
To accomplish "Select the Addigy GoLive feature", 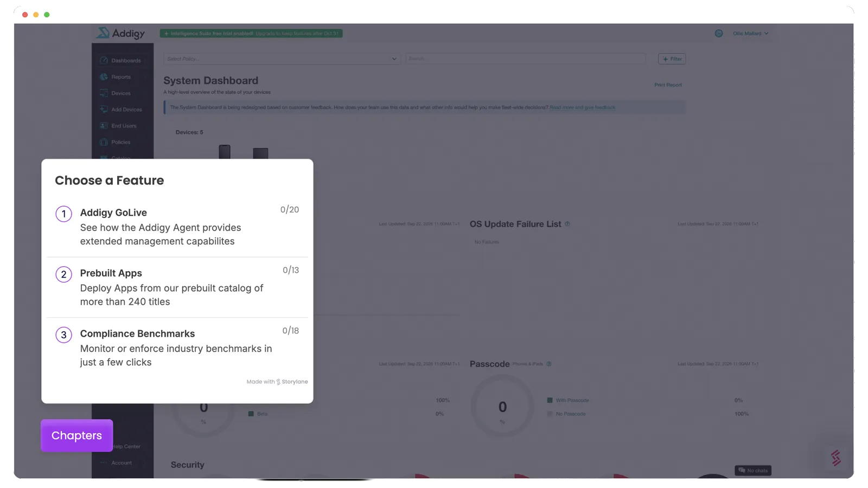I will coord(177,227).
